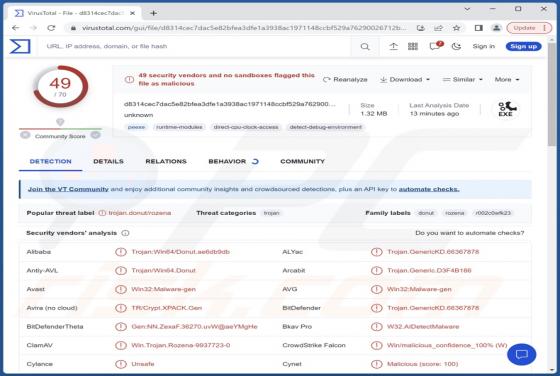Click Join the VT Community link
The width and height of the screenshot is (560, 376).
[x=68, y=189]
